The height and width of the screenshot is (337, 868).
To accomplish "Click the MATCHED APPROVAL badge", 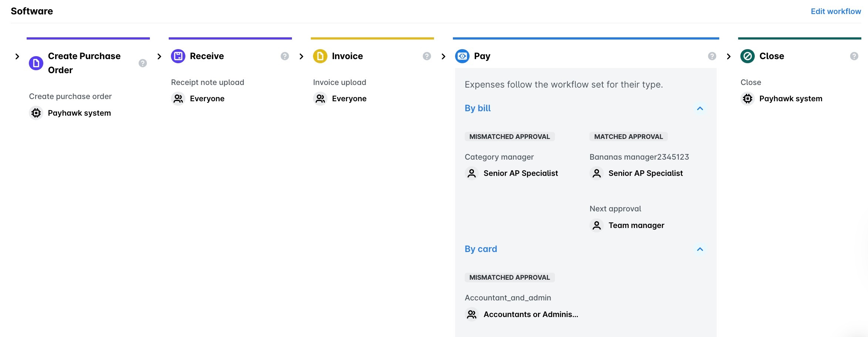I will [628, 137].
